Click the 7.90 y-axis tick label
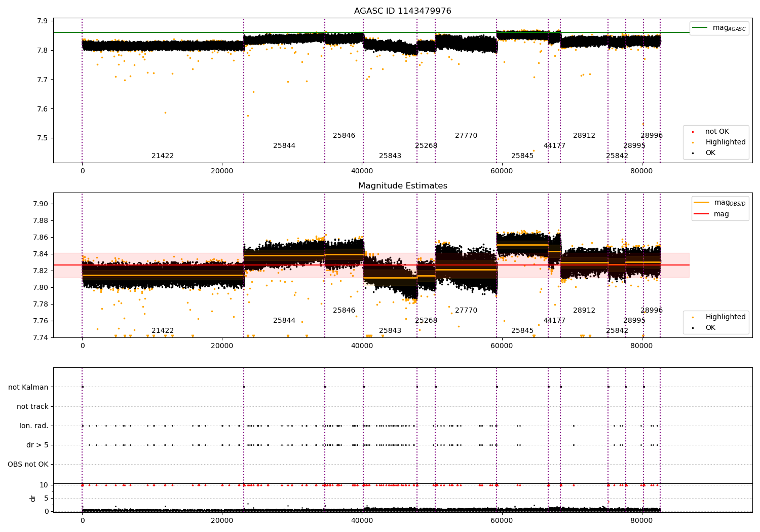 click(41, 204)
